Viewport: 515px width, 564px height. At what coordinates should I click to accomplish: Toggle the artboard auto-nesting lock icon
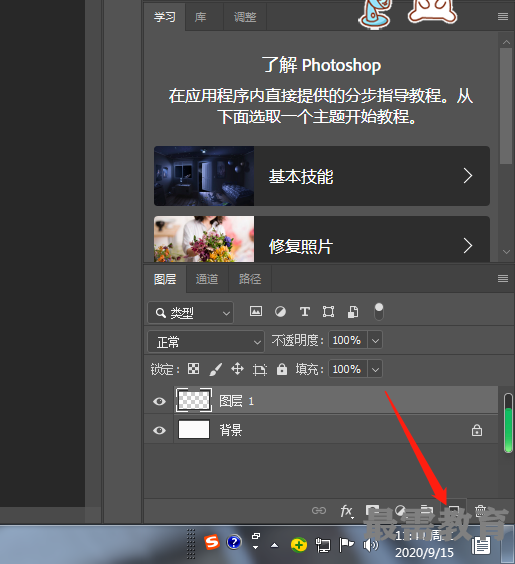pos(260,369)
